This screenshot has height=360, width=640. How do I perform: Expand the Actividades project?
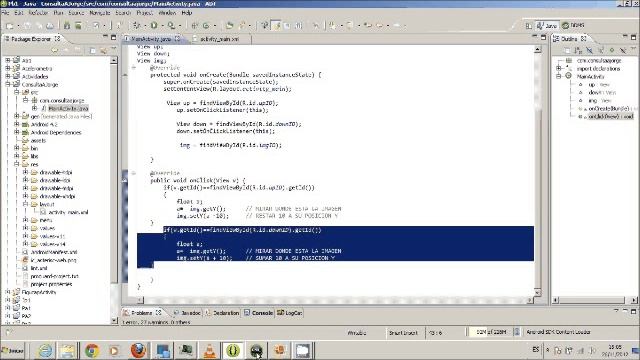tap(7, 76)
